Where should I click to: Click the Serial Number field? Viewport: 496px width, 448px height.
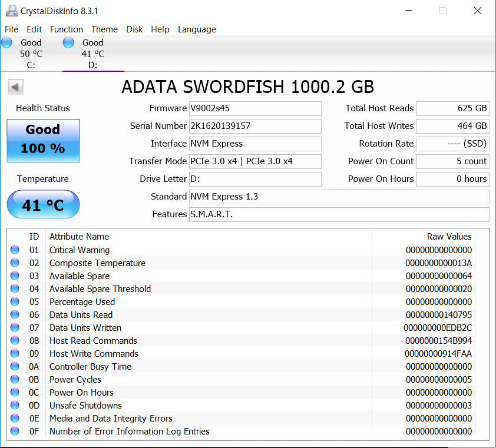point(254,126)
